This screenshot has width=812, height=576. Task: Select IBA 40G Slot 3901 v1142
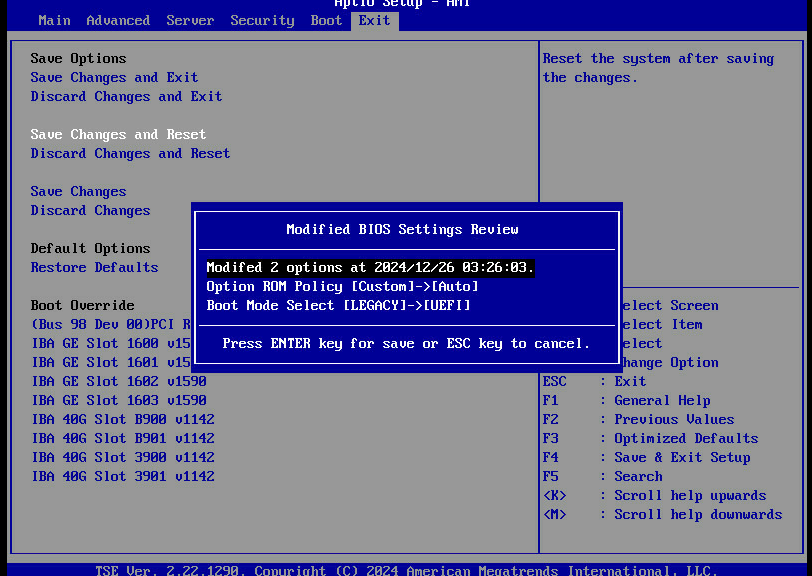[x=123, y=477]
